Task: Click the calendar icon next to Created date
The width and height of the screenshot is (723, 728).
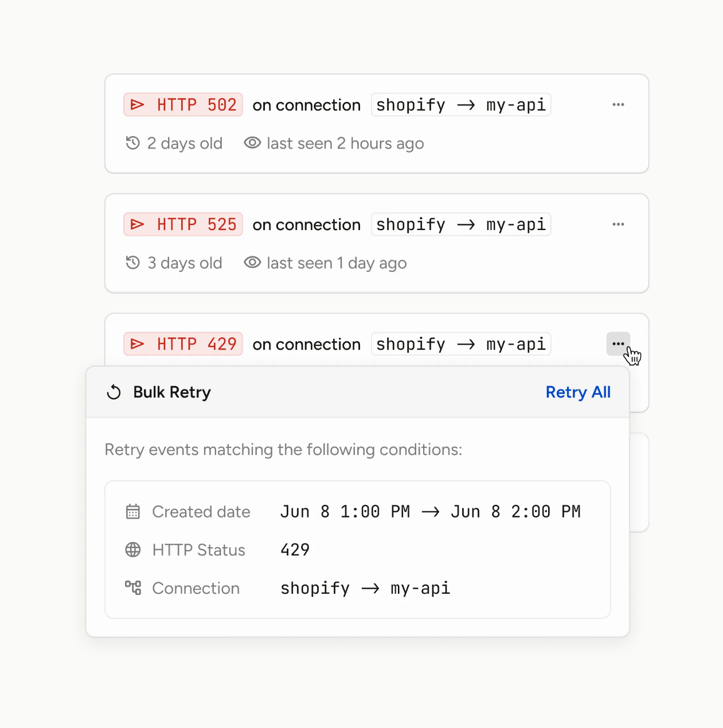Action: 132,512
